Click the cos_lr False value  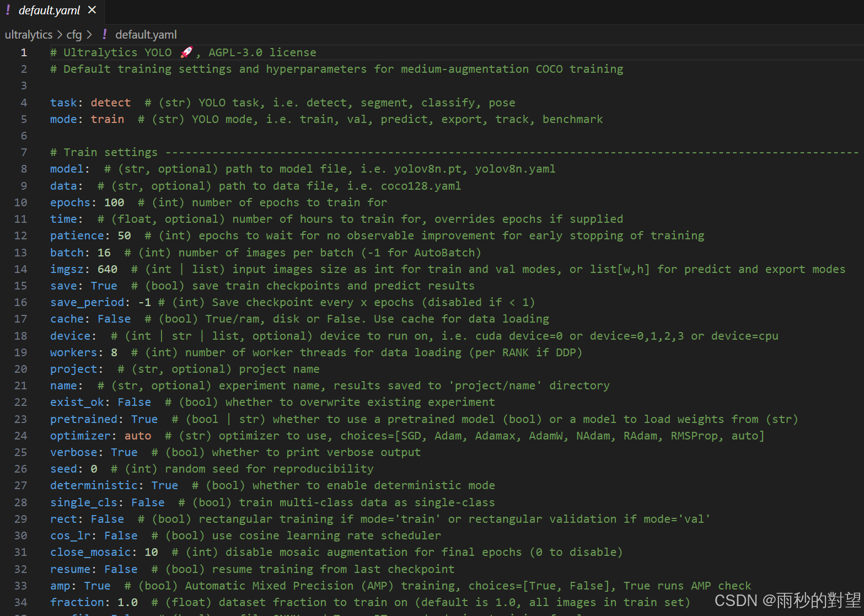121,535
